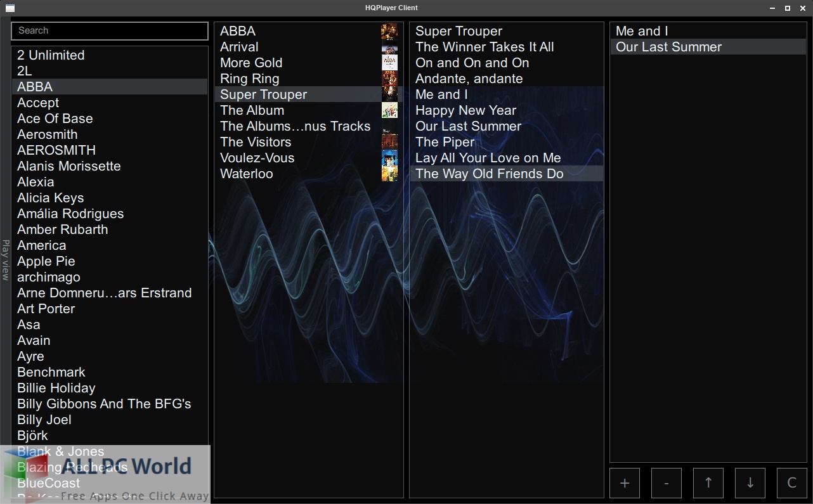Open The Visitors album name
Screen dimensions: 813x504
256,142
